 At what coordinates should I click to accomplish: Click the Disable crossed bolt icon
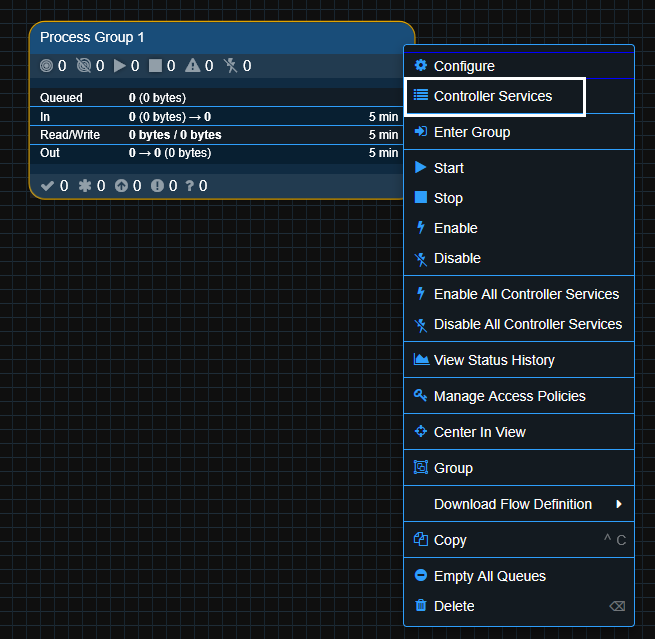pyautogui.click(x=421, y=259)
